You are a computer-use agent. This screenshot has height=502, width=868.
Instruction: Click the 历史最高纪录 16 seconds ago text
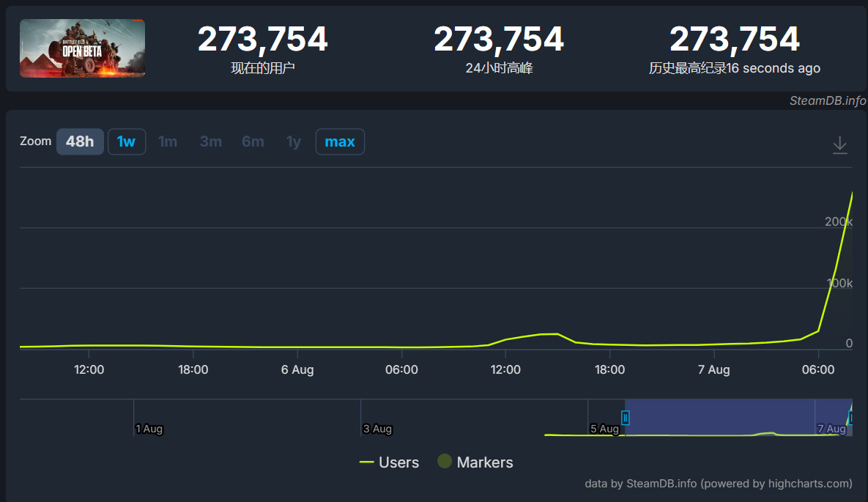[734, 68]
